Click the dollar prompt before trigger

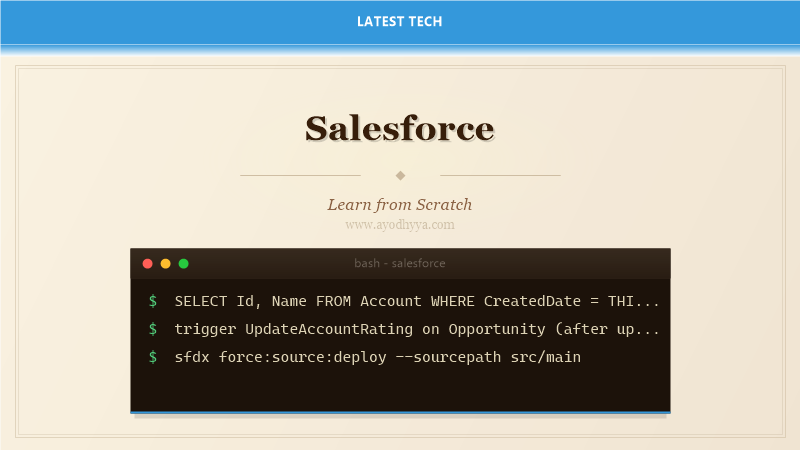click(153, 329)
